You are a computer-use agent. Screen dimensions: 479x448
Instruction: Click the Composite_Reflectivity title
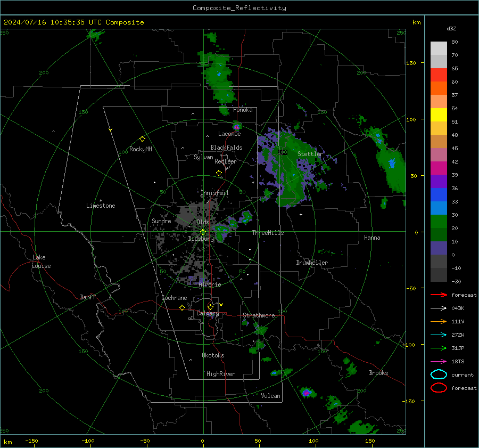point(240,8)
